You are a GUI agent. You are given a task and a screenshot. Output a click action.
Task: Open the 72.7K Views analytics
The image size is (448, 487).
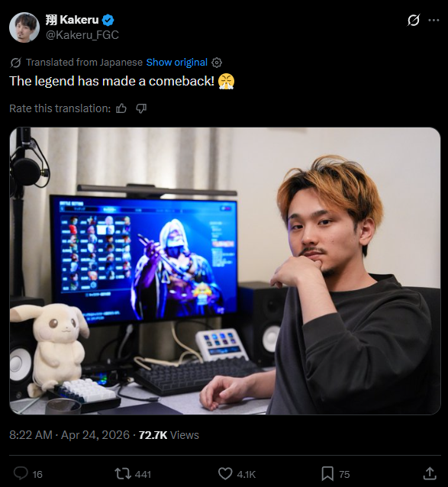[169, 435]
